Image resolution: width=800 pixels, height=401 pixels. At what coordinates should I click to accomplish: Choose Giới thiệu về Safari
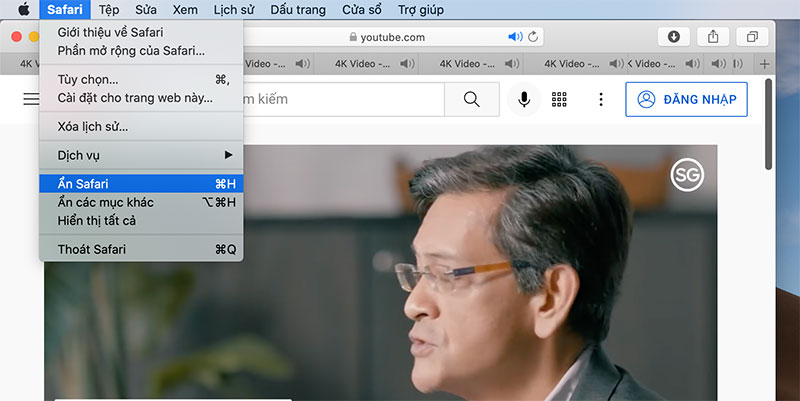tap(141, 32)
